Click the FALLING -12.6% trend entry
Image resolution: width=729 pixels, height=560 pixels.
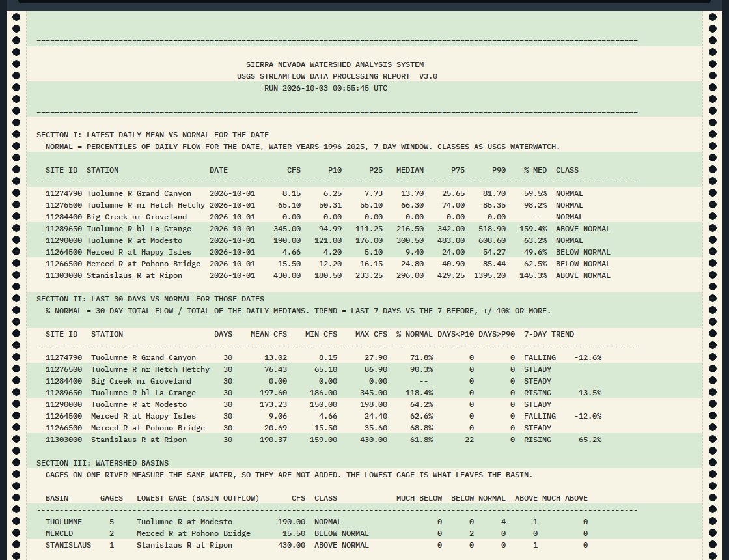pos(562,357)
